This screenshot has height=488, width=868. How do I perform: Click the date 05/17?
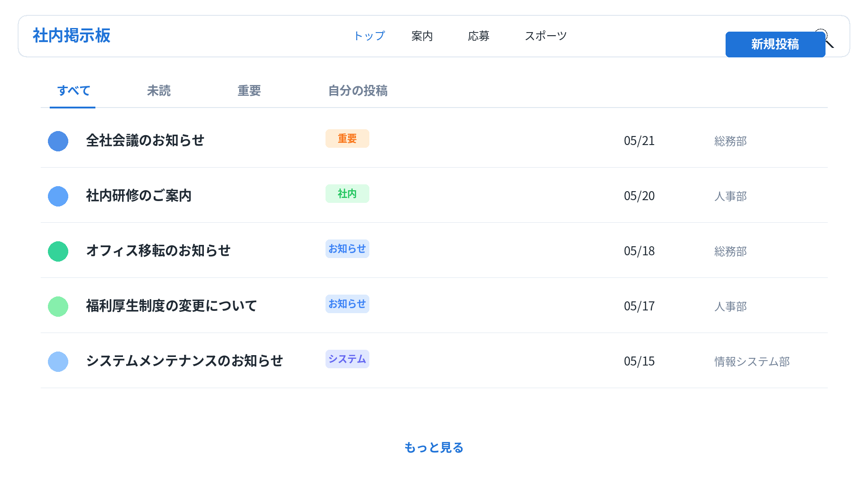coord(639,306)
